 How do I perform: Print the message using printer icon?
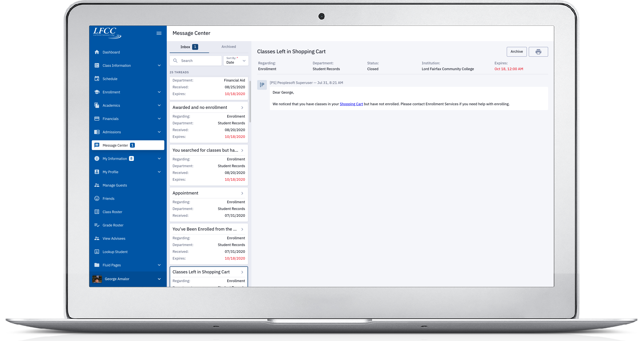pos(538,52)
